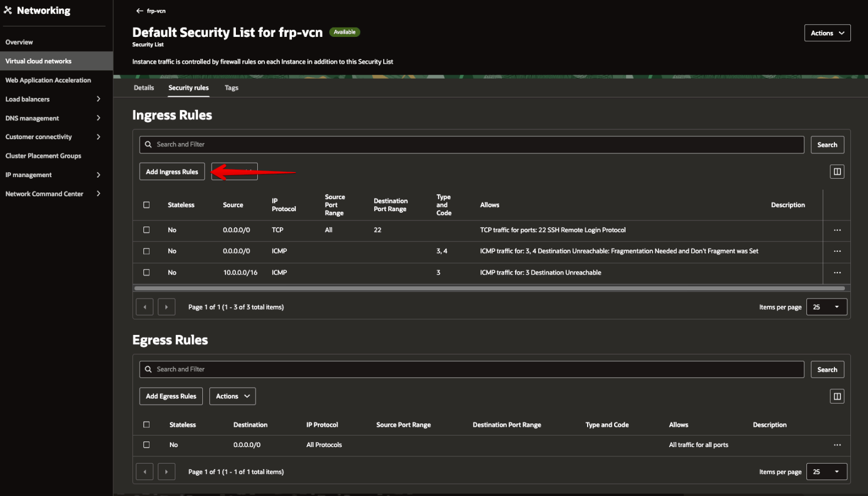Screen dimensions: 868x496
Task: Open row menu for All Protocols egress rule
Action: click(837, 445)
